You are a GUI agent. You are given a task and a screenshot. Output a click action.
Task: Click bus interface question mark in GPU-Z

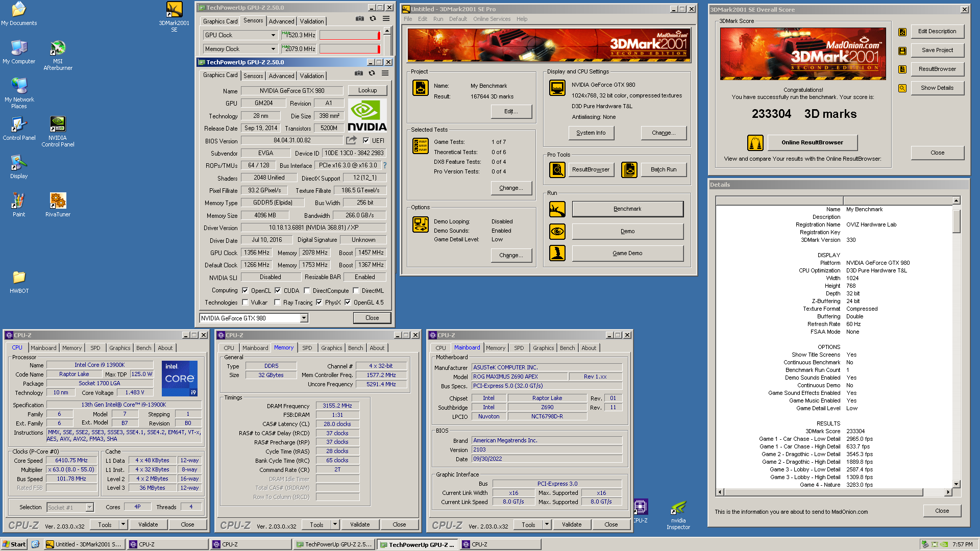[384, 165]
